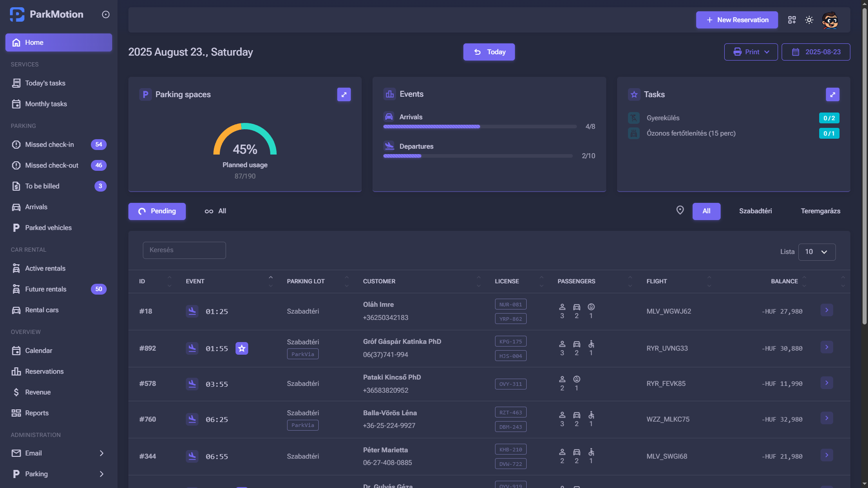The height and width of the screenshot is (488, 868).
Task: Select the Szabadtéri lot tab
Action: pos(755,211)
